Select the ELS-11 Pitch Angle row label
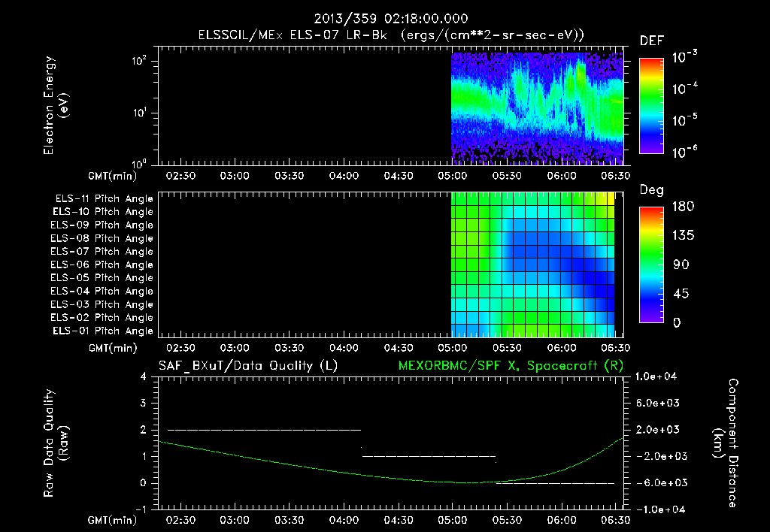 click(x=104, y=199)
